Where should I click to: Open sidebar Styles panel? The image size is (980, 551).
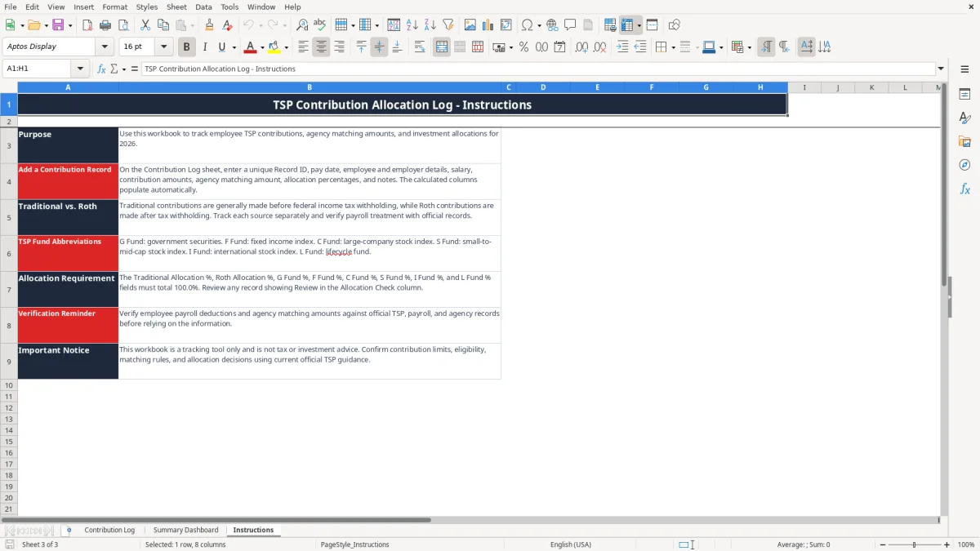964,118
